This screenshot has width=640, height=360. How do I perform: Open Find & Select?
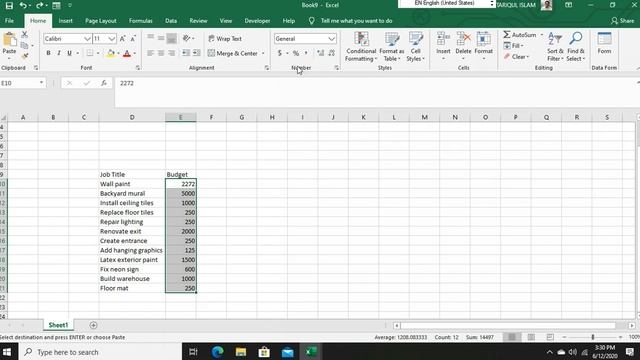[576, 47]
